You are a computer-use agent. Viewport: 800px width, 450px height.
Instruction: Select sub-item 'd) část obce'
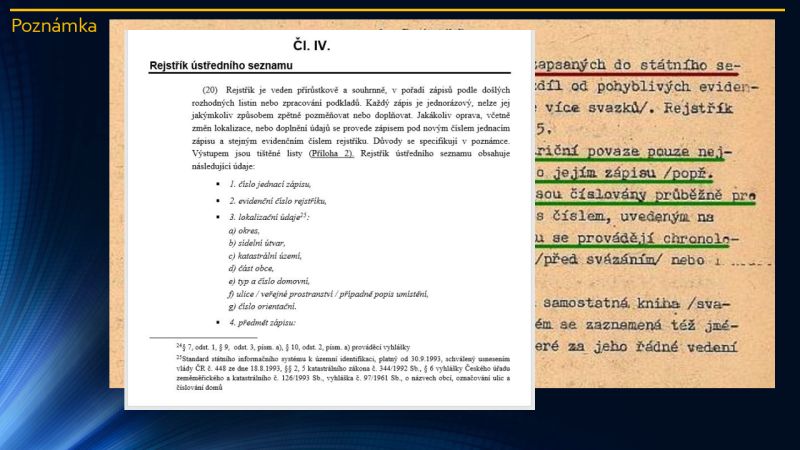251,268
